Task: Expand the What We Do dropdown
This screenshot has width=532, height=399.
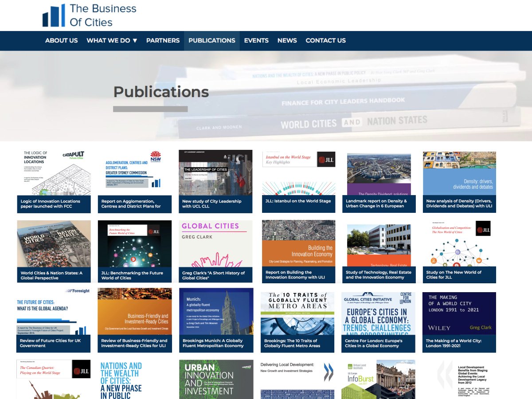Action: tap(112, 40)
